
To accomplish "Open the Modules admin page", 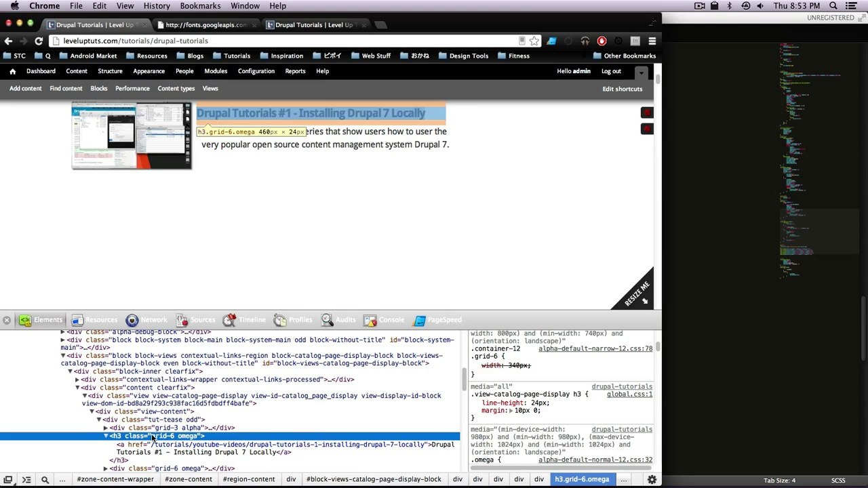I will coord(216,71).
